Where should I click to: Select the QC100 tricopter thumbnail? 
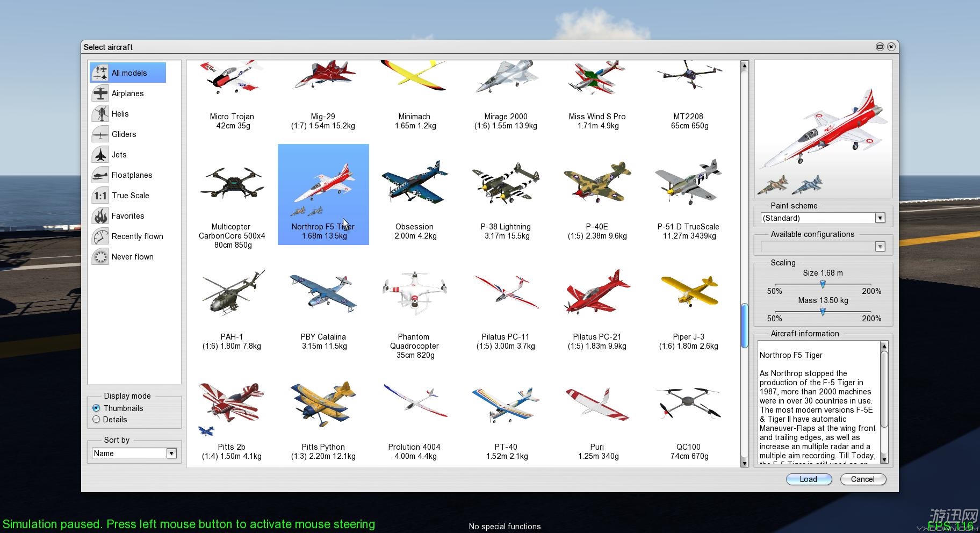688,403
